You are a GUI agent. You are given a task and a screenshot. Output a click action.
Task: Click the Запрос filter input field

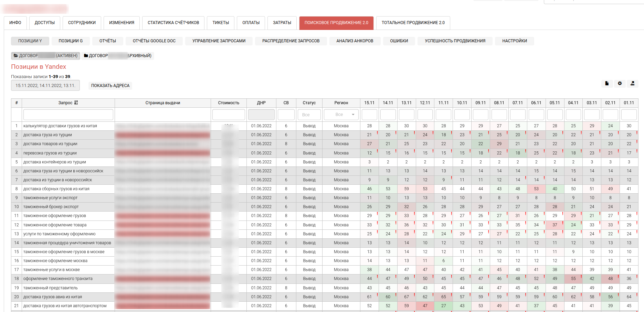[68, 115]
